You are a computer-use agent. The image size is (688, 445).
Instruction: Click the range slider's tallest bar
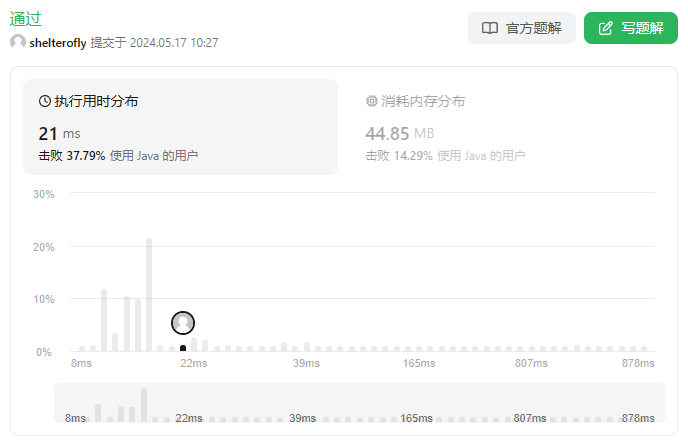click(144, 405)
